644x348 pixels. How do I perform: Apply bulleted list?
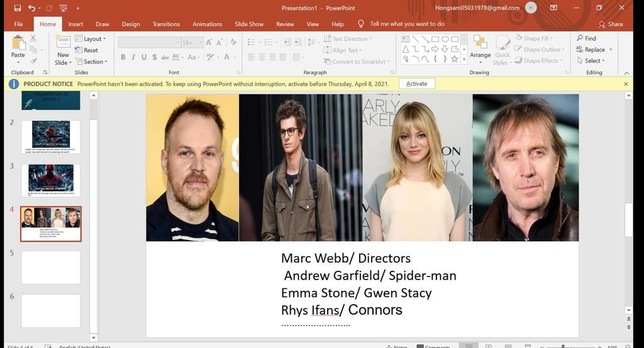pyautogui.click(x=252, y=42)
